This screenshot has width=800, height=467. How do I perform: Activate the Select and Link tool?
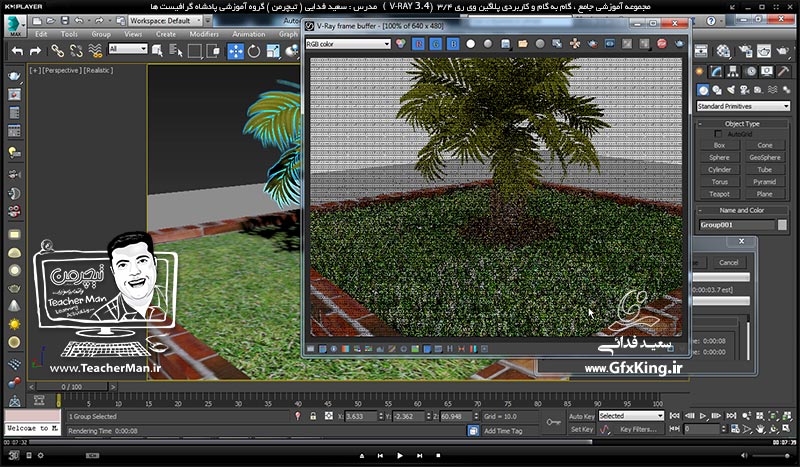[57, 51]
